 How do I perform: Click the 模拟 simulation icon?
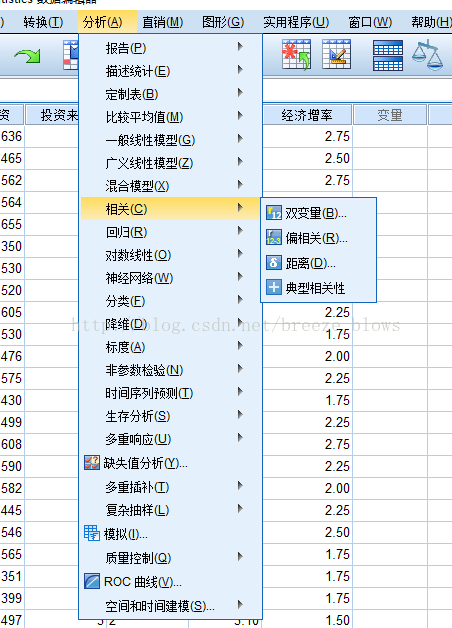(92, 533)
